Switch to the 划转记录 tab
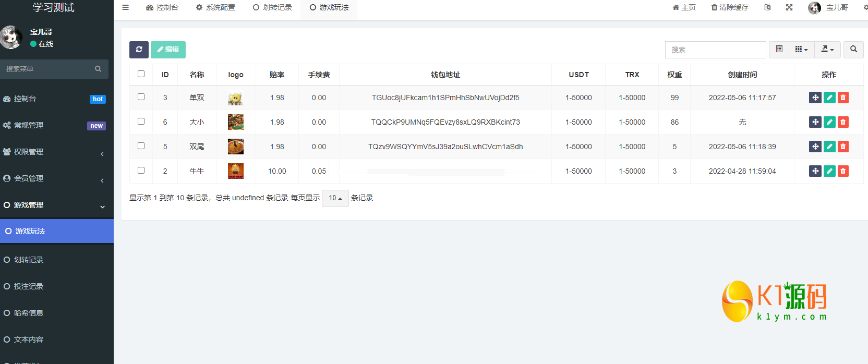The width and height of the screenshot is (868, 364). point(272,7)
